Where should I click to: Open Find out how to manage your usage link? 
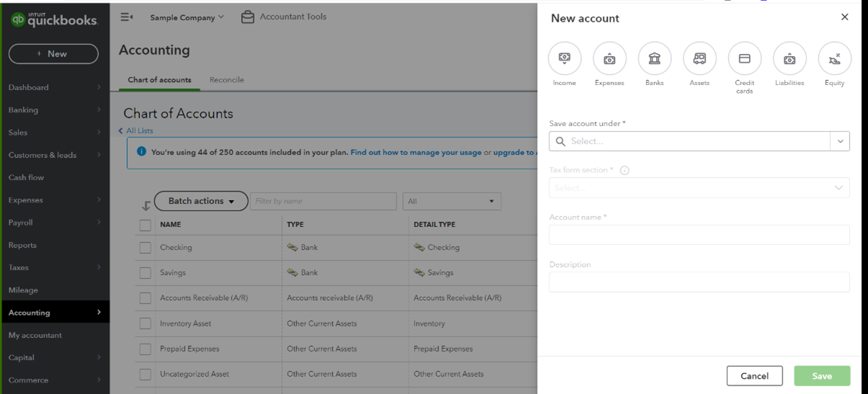pos(416,152)
